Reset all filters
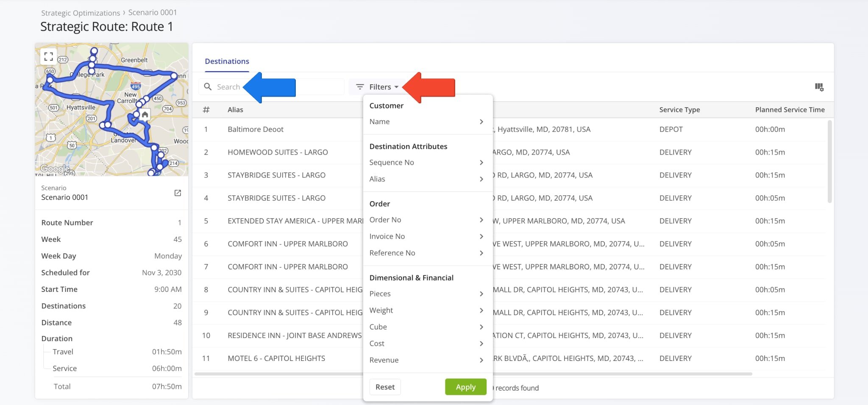 [x=384, y=387]
